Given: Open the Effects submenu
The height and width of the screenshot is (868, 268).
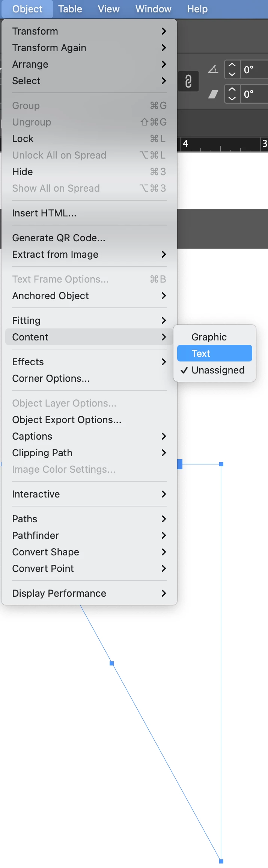Looking at the screenshot, I should (89, 362).
